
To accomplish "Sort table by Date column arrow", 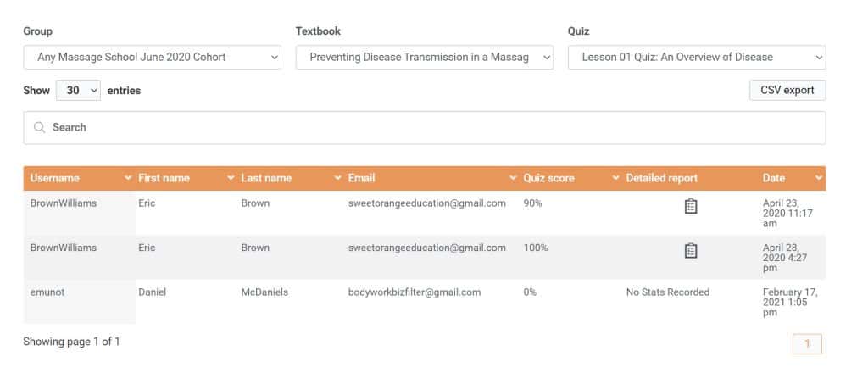I will coord(819,178).
